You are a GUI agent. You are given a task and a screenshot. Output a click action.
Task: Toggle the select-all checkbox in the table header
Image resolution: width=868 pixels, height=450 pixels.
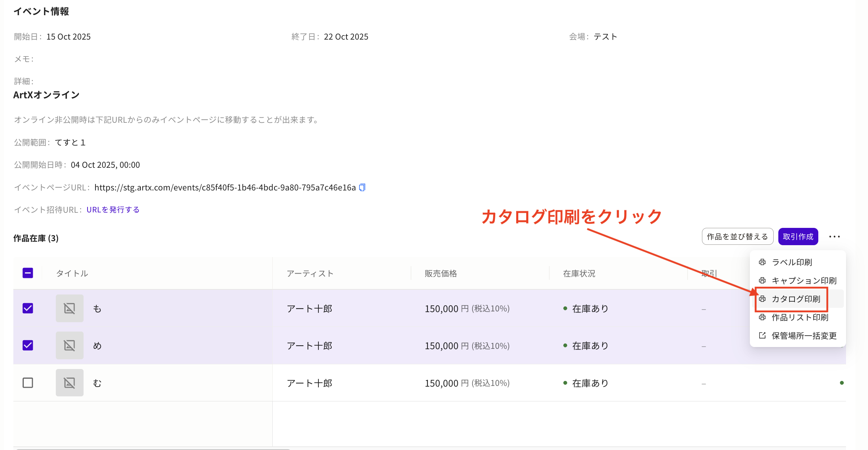coord(28,273)
